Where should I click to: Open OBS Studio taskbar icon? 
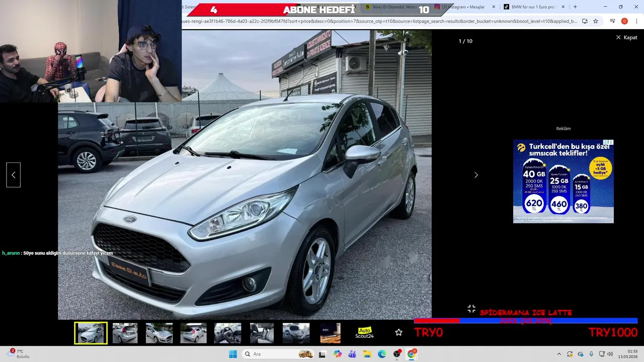tap(397, 354)
